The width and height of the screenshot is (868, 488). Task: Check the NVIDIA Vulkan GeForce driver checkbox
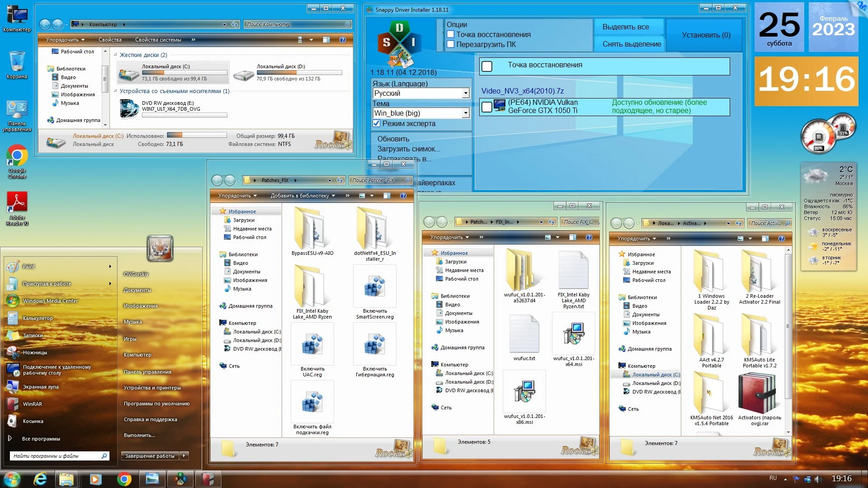487,107
